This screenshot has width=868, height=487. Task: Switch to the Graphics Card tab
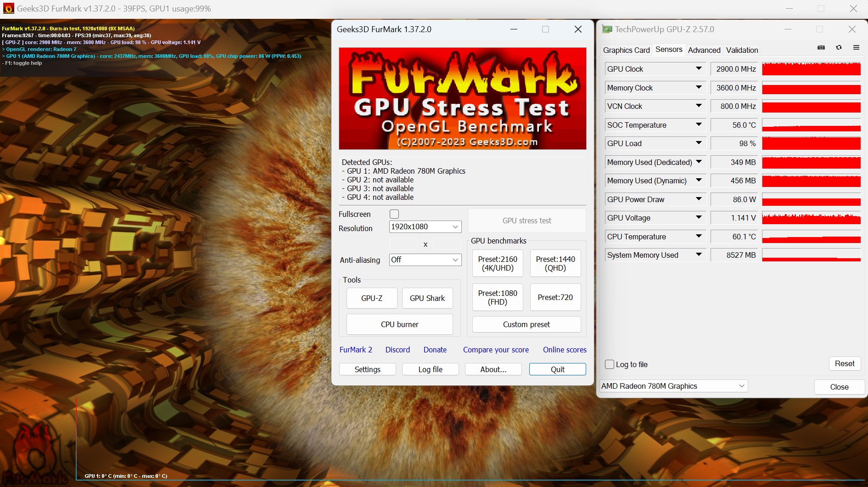[626, 50]
